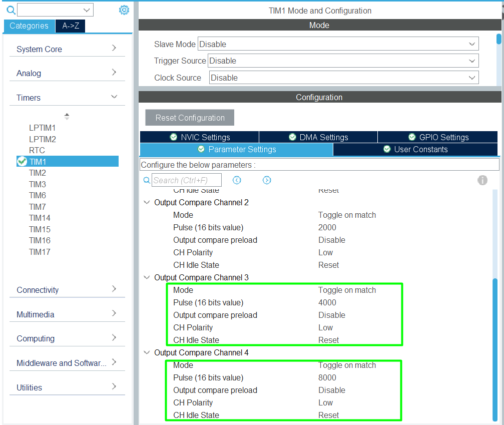The width and height of the screenshot is (504, 425).
Task: Click the parameter search magnifier icon
Action: (x=147, y=180)
